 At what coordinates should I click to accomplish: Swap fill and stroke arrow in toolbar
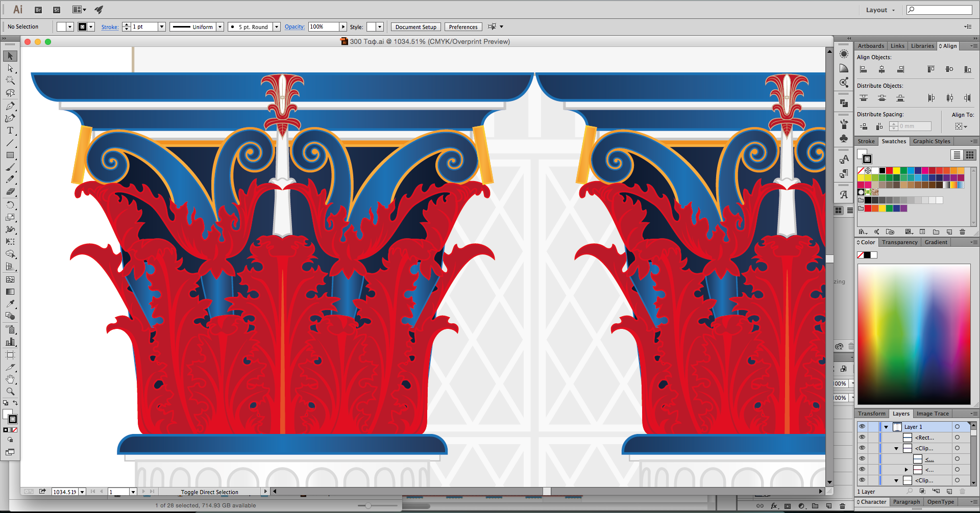pyautogui.click(x=16, y=403)
